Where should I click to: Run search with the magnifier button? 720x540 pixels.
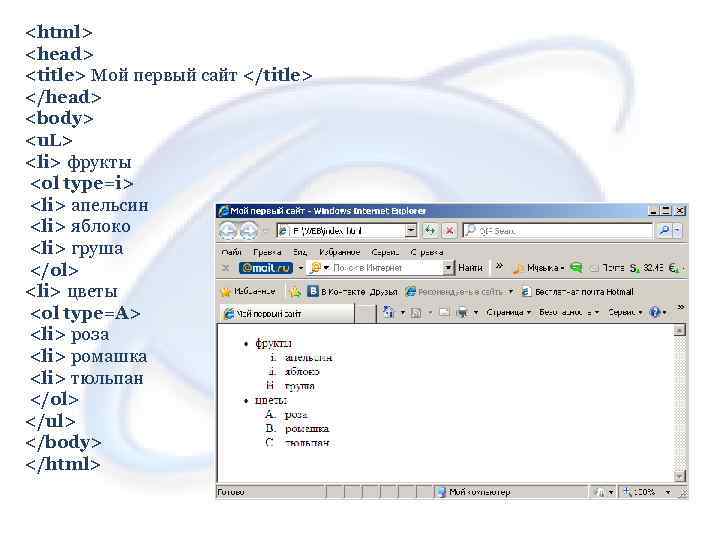[664, 231]
